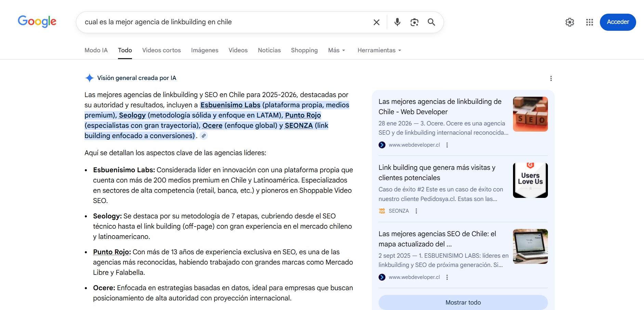Open Google Lens image search
The height and width of the screenshot is (310, 644).
(414, 22)
